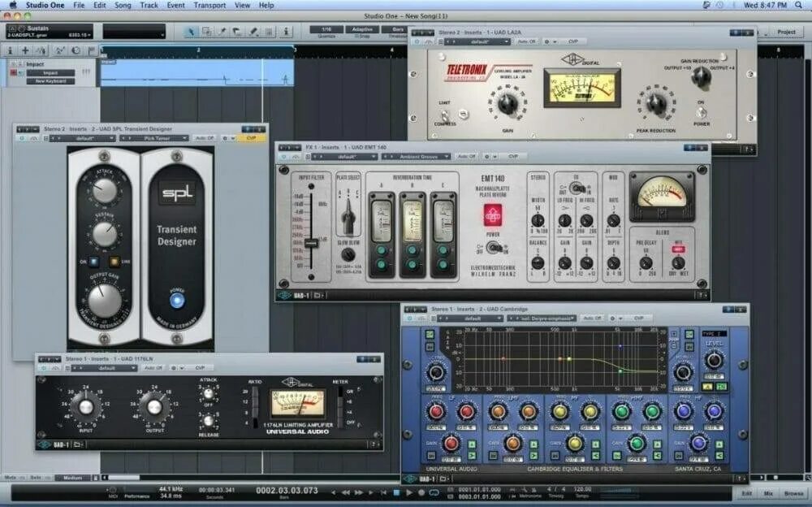This screenshot has height=507, width=812.
Task: Click Play in the transport bar
Action: [x=408, y=492]
